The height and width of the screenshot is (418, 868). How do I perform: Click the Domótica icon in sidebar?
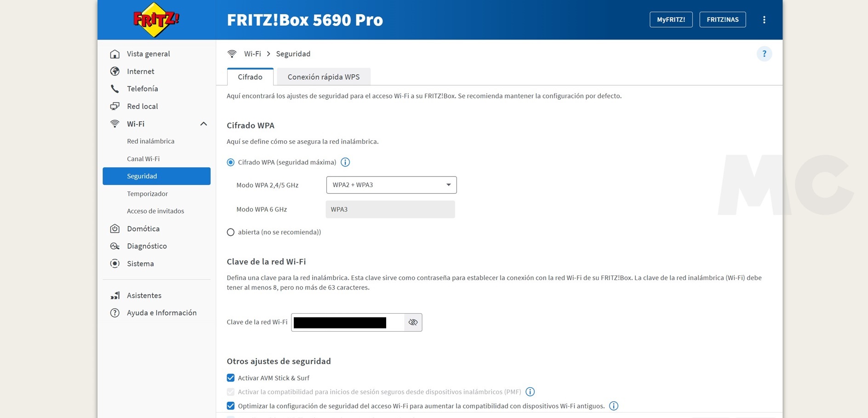[115, 229]
